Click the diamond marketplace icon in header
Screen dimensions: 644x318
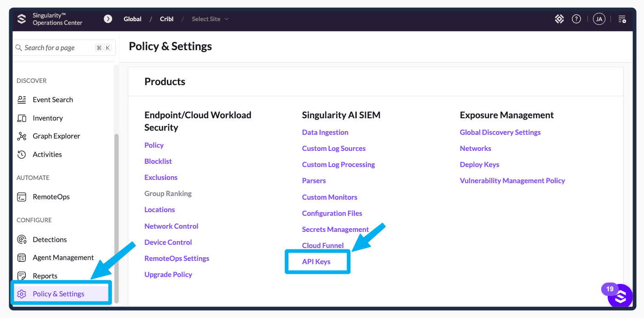click(x=559, y=19)
